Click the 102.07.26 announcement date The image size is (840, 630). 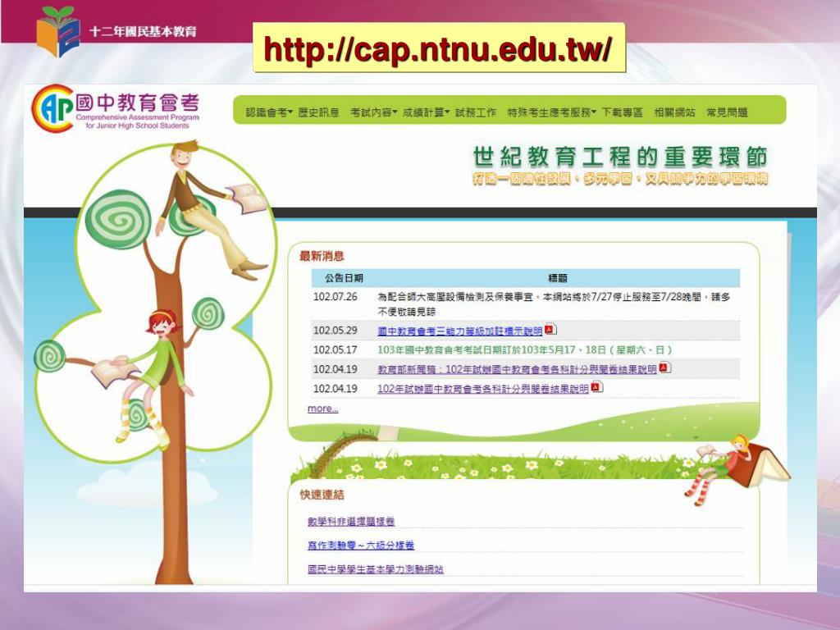coord(336,297)
